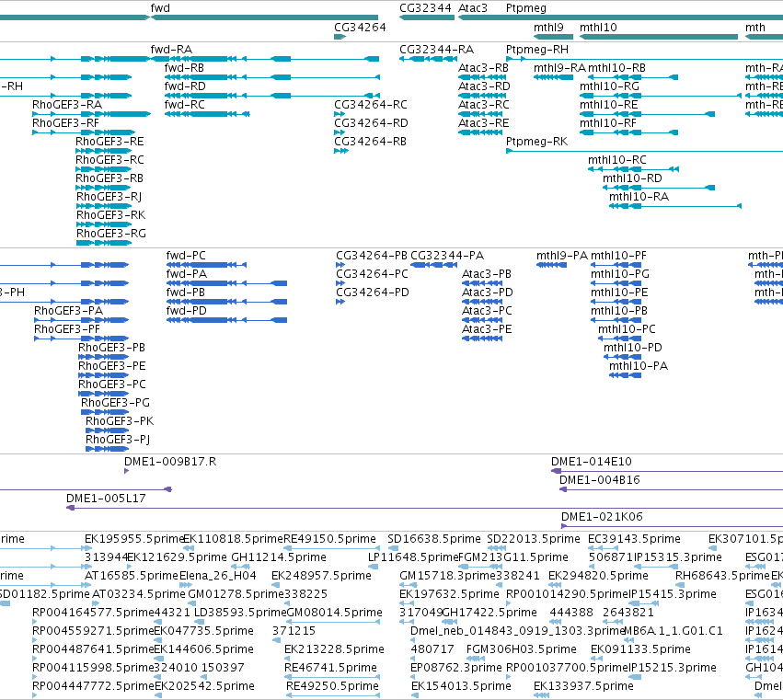Click the mthl9-PA protein label
The height and width of the screenshot is (700, 783).
[562, 256]
